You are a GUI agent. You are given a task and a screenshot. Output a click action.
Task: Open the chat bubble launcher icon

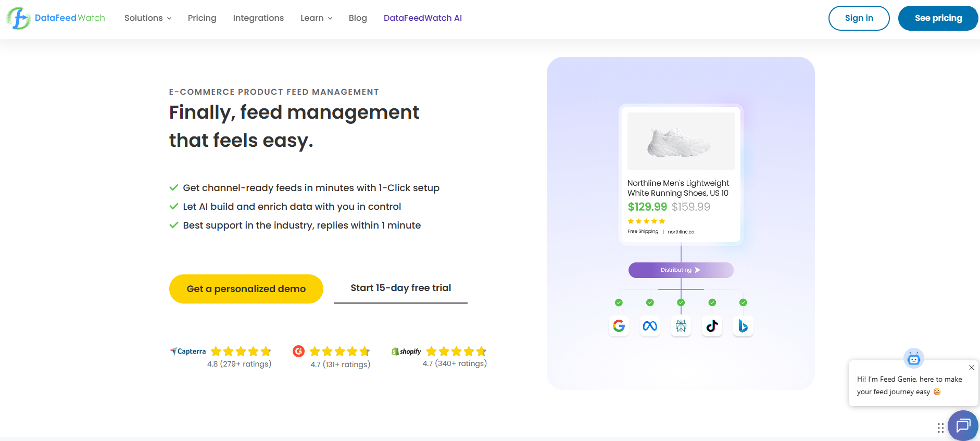click(x=963, y=425)
